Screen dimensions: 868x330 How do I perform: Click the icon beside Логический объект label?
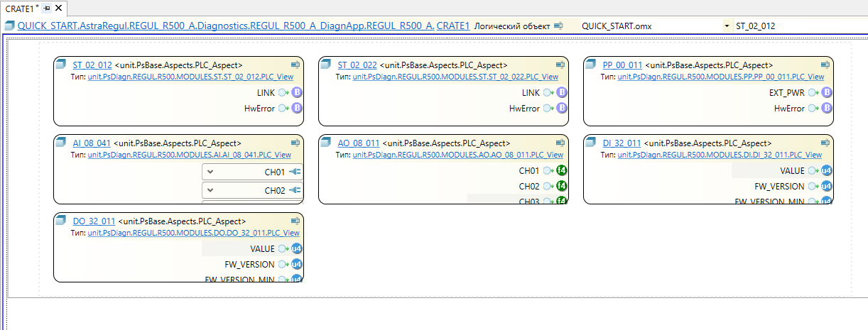tap(558, 26)
